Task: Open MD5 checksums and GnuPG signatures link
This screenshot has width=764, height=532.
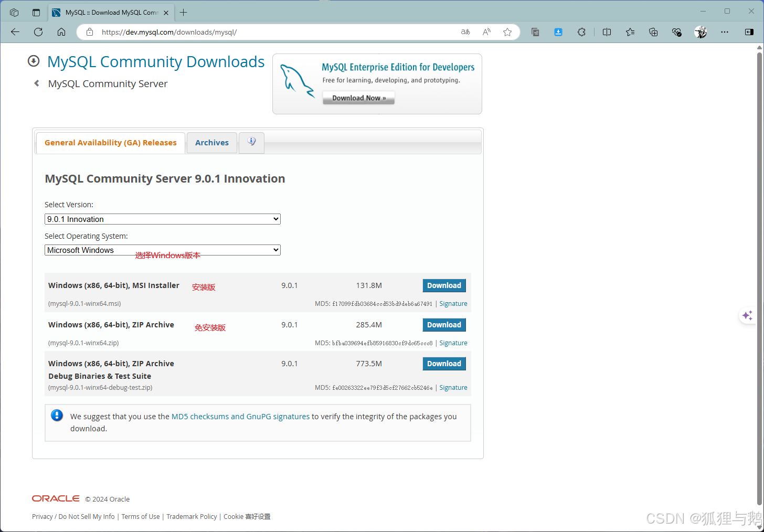Action: click(x=241, y=417)
